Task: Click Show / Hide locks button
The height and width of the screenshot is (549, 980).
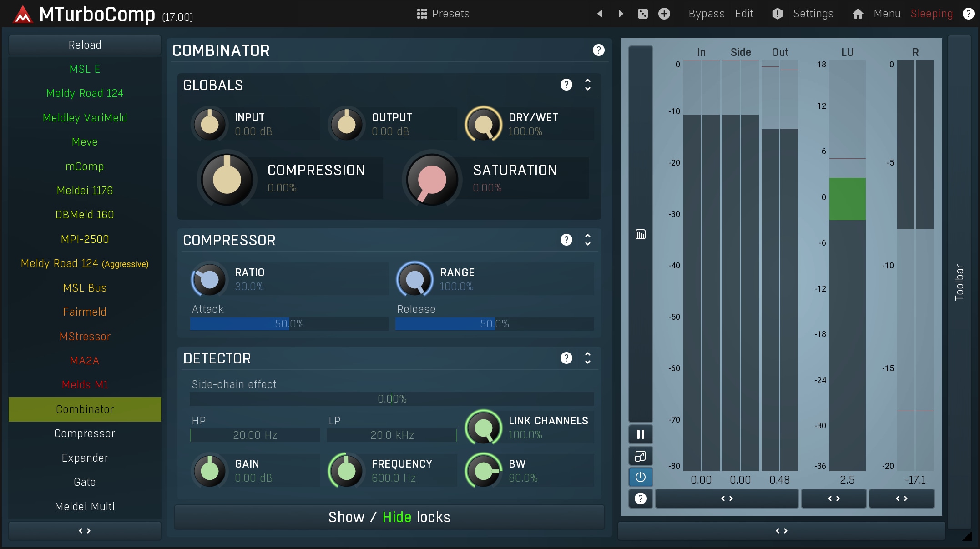Action: (389, 517)
